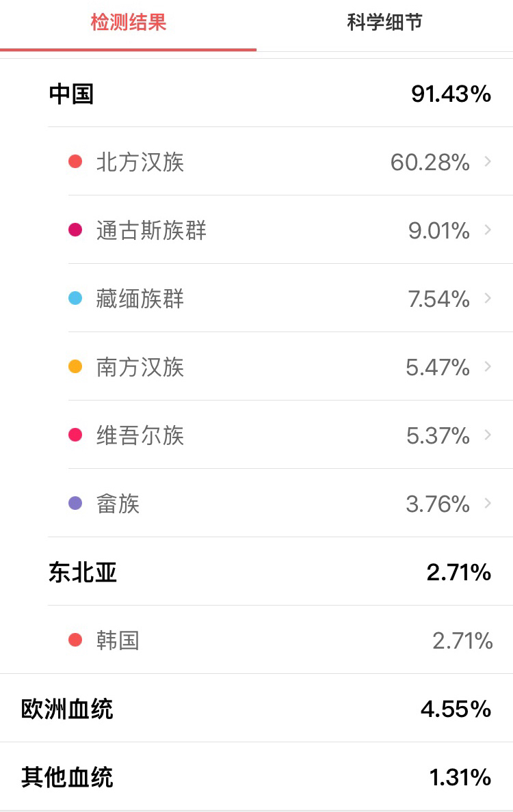Expand 藏缅族群 details chevron
The image size is (513, 812).
click(488, 298)
